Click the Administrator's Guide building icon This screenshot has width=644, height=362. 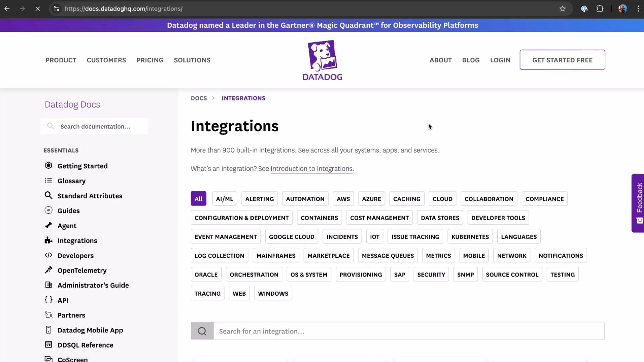tap(48, 285)
